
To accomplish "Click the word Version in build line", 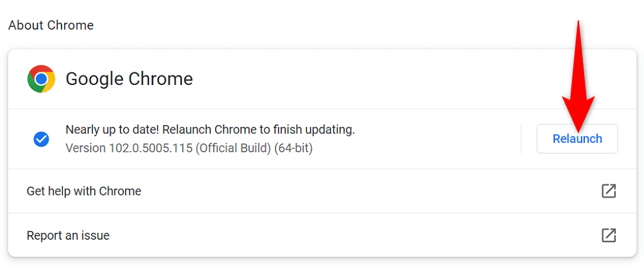I will click(85, 148).
